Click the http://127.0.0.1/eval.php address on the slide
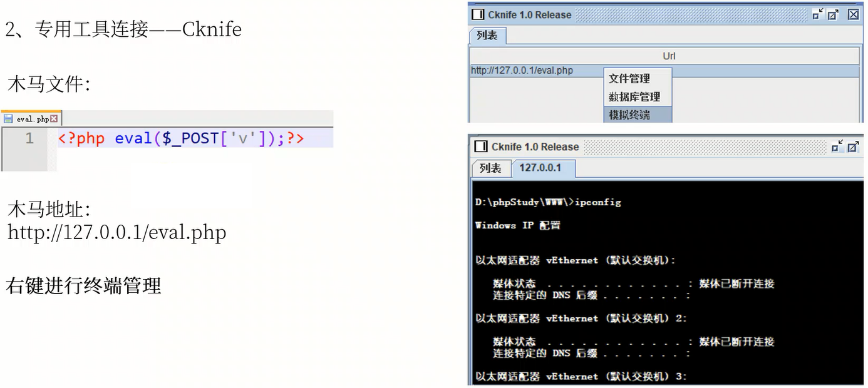 [x=117, y=233]
